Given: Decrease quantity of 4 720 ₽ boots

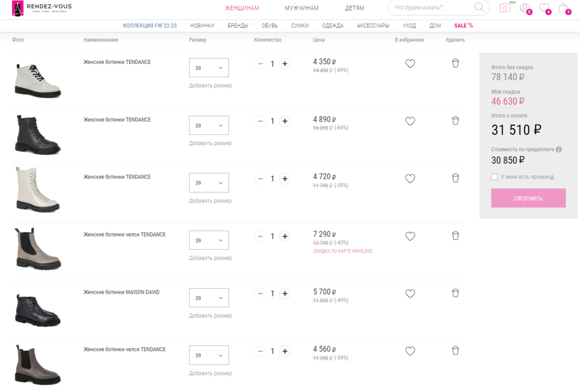Looking at the screenshot, I should [x=261, y=179].
